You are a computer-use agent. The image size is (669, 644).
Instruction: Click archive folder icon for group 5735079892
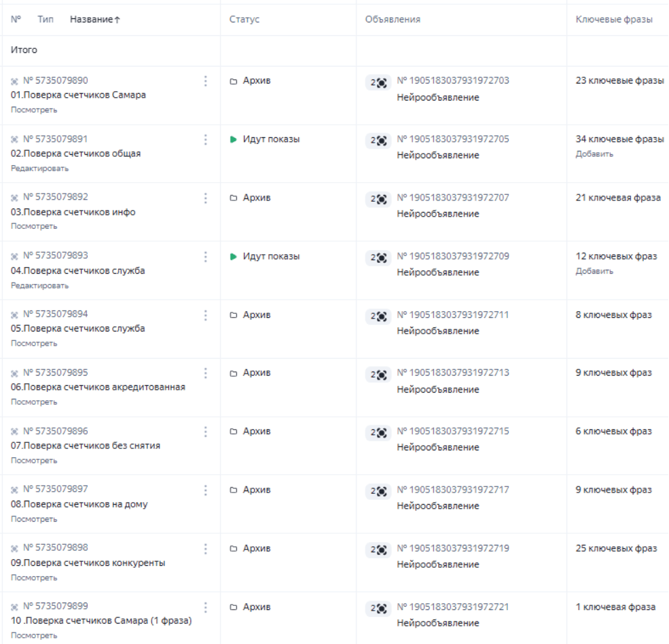[x=234, y=198]
